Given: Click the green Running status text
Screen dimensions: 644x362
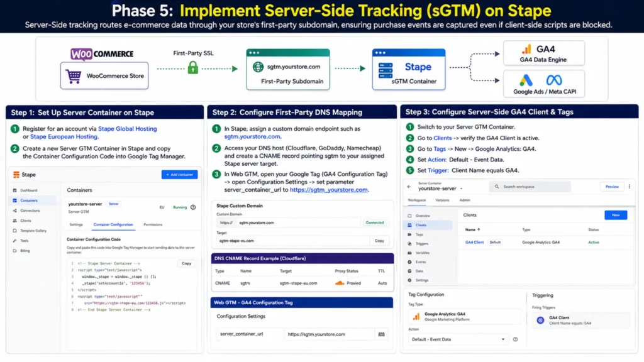Looking at the screenshot, I should [x=180, y=207].
